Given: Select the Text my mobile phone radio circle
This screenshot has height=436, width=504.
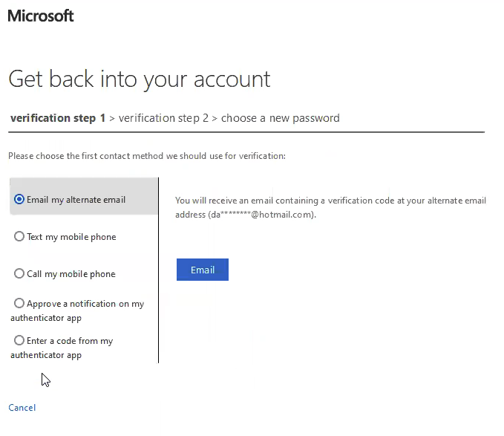Looking at the screenshot, I should point(19,236).
